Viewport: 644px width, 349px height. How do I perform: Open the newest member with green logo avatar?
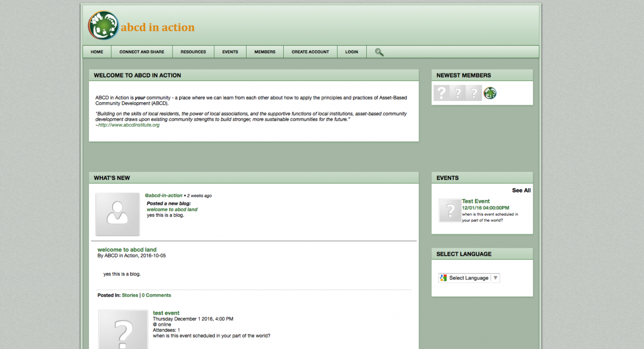490,93
